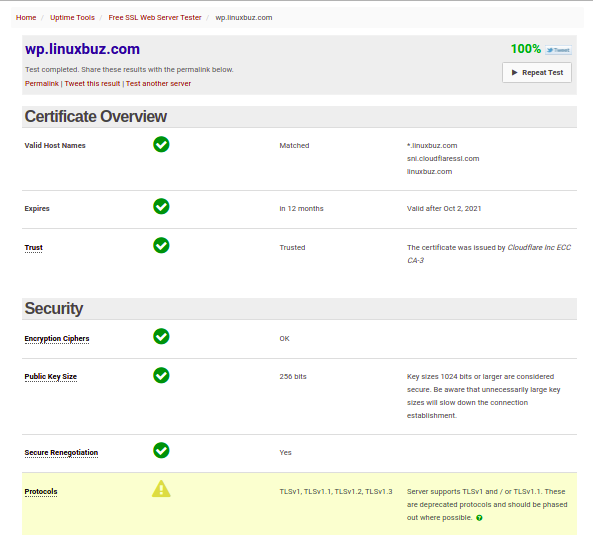This screenshot has height=547, width=593.
Task: Click the yellow warning icon for Protocols
Action: coord(161,489)
